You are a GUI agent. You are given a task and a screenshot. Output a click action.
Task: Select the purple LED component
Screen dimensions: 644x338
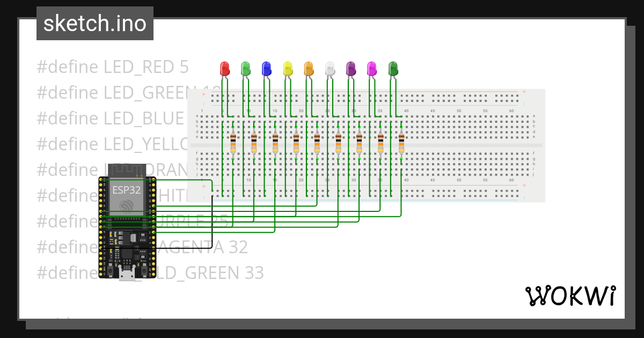pos(350,67)
